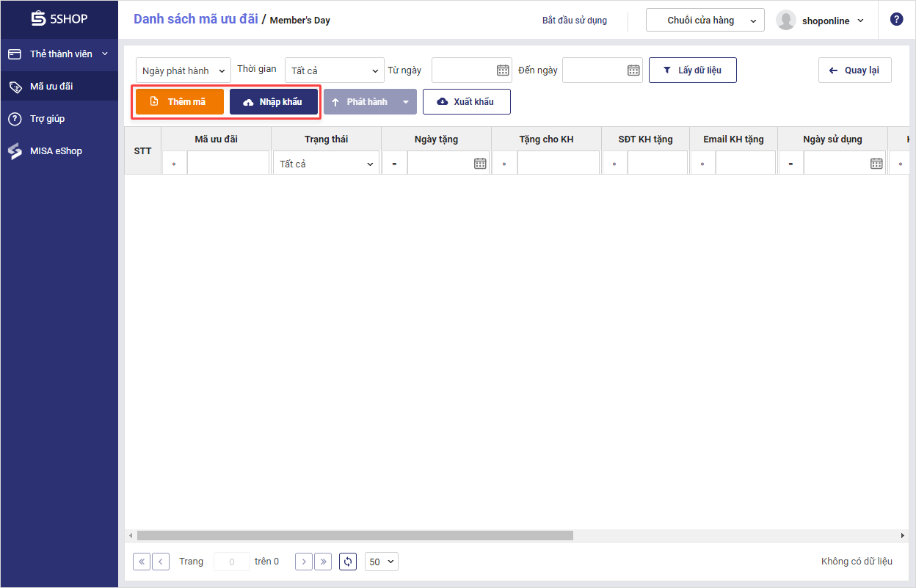This screenshot has height=588, width=916.
Task: Go to first page with double-left arrow
Action: tap(142, 562)
